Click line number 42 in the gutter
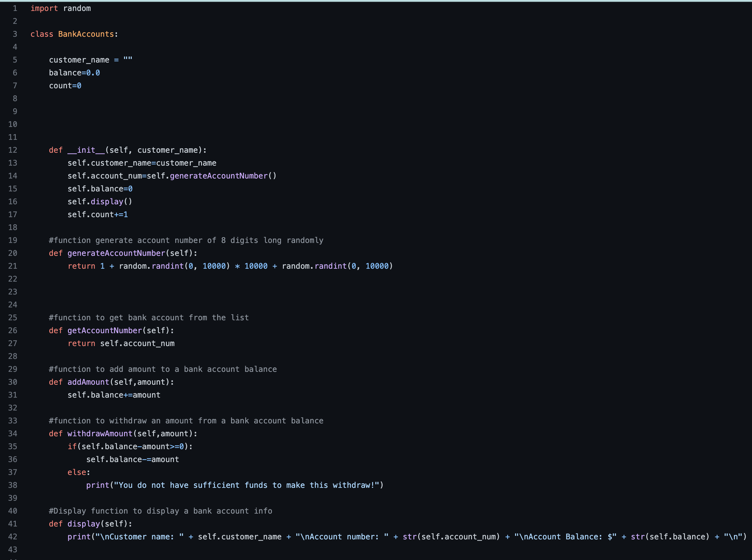This screenshot has height=560, width=752. coord(13,536)
